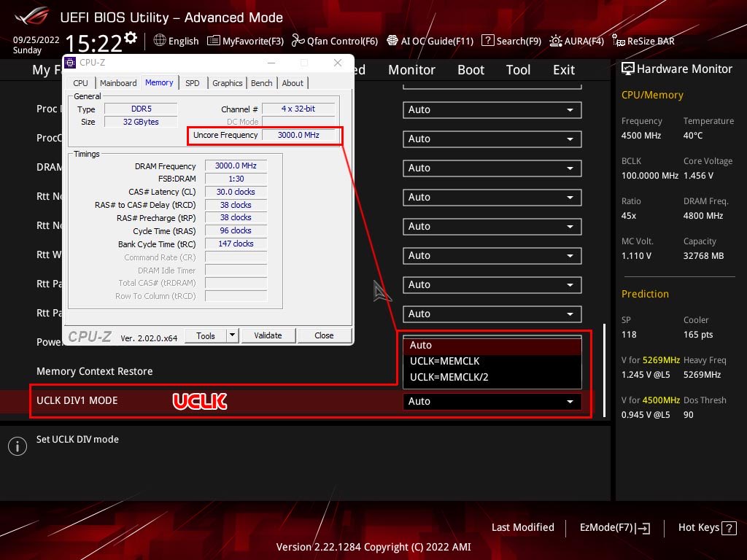Open the UCLK DIV1 MODE dropdown
Screen dimensions: 747x560
[x=492, y=402]
